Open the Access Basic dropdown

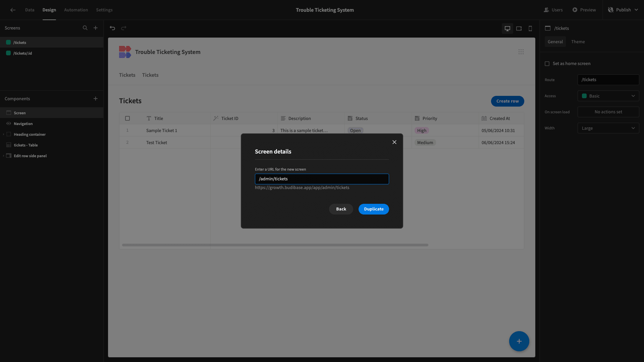click(x=608, y=96)
